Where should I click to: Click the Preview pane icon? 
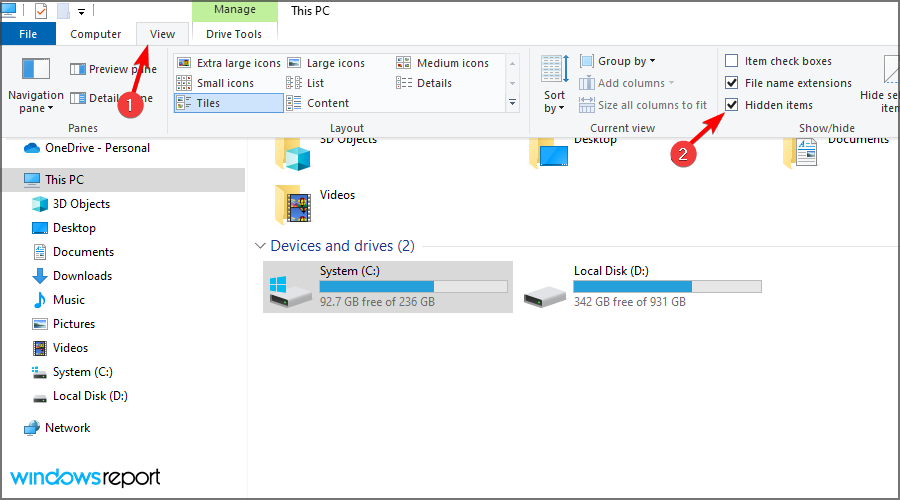click(x=77, y=69)
